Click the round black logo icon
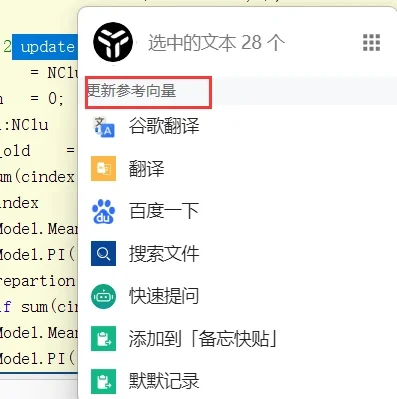This screenshot has height=399, width=397. pyautogui.click(x=113, y=42)
